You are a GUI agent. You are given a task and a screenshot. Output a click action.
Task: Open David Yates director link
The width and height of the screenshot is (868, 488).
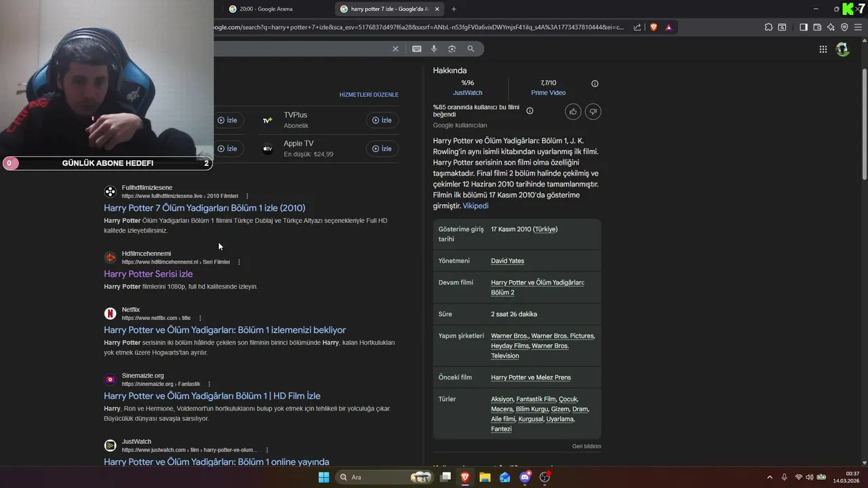(507, 261)
